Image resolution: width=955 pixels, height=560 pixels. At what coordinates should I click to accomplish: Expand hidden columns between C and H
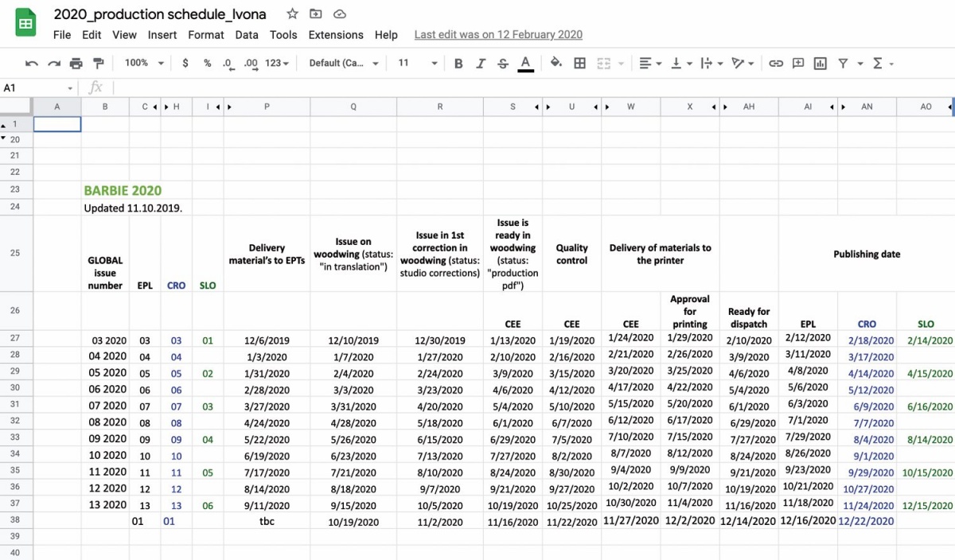[161, 107]
